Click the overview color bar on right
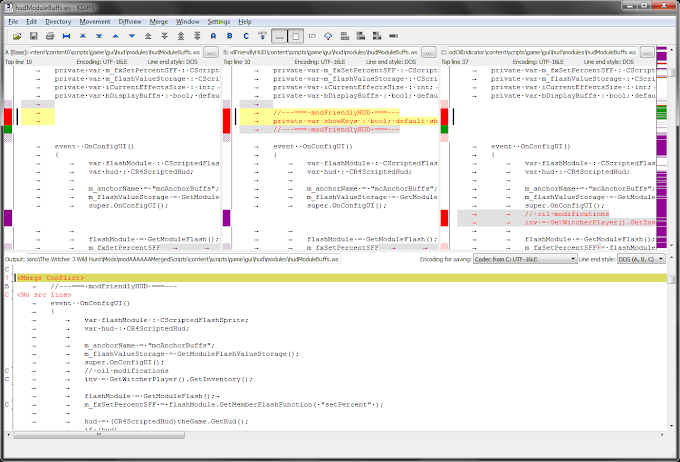Viewport: 680px width, 462px height. 661,147
